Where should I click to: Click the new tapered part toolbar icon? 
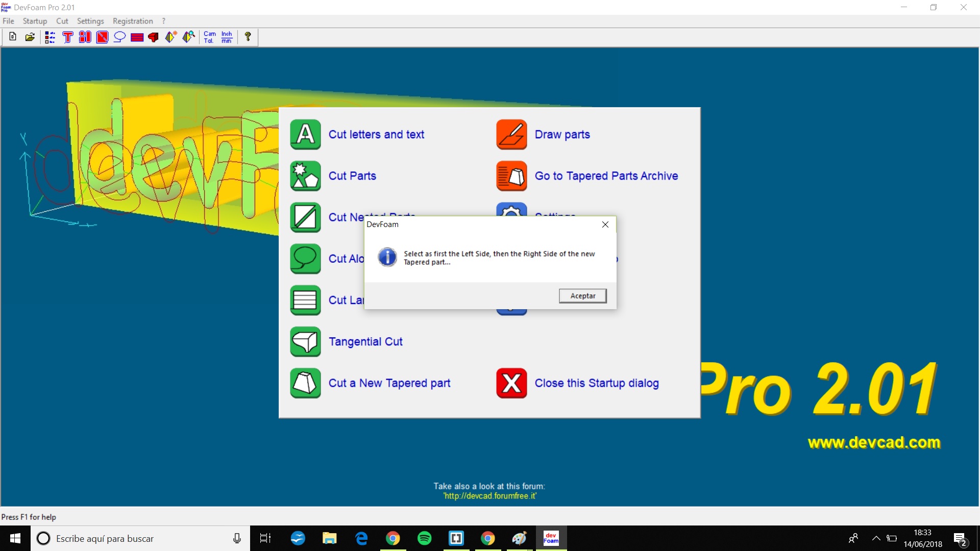click(x=171, y=37)
